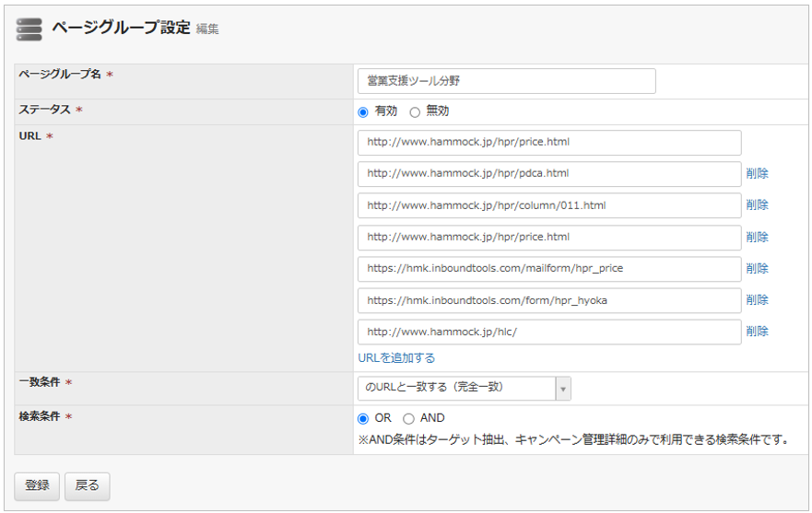
Task: Click the 登録 button
Action: click(x=37, y=486)
